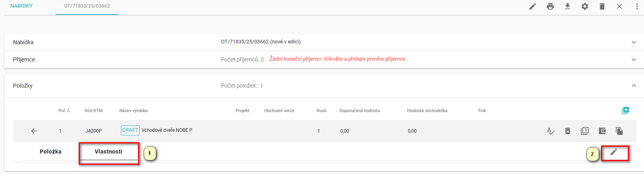Click the red no-recipients warning link
Viewport: 644px width, 174px height.
[338, 59]
